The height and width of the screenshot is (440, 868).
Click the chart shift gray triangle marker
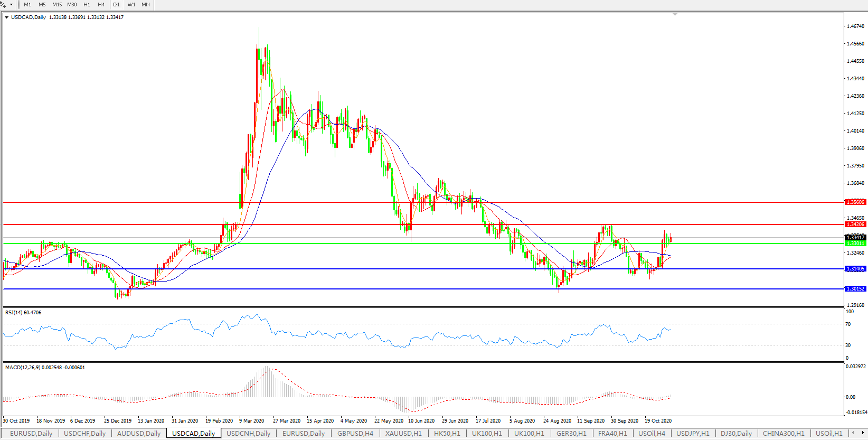point(675,14)
